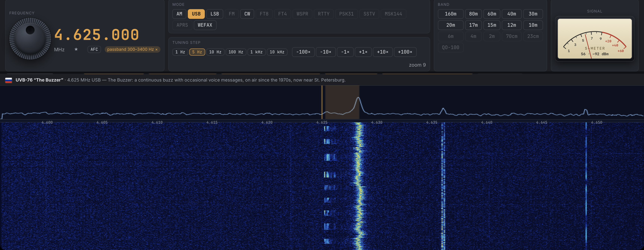
Task: Tune up with +100× button
Action: pyautogui.click(x=405, y=52)
